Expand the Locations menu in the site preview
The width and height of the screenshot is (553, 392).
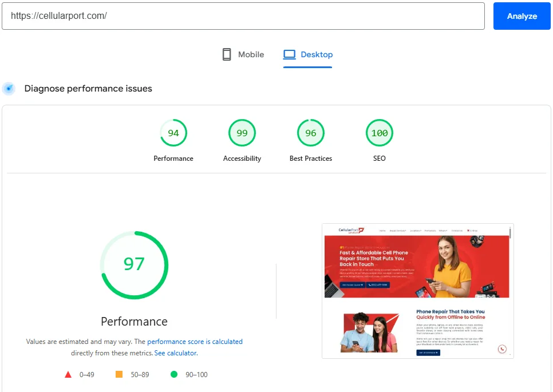[x=416, y=231]
